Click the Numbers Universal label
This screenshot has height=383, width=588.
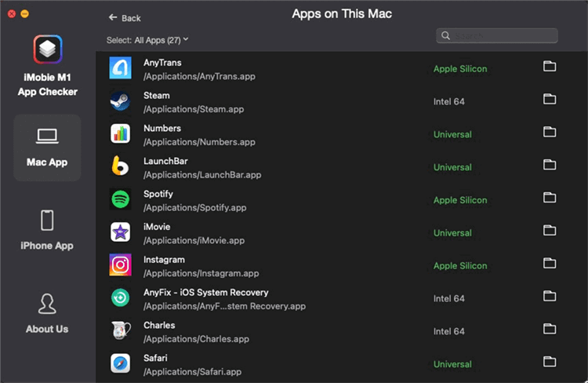452,134
